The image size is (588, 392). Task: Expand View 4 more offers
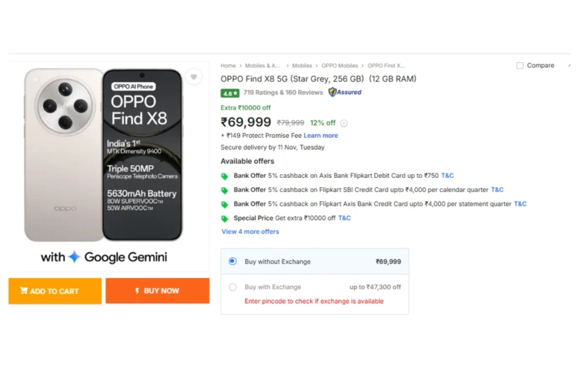(x=250, y=232)
